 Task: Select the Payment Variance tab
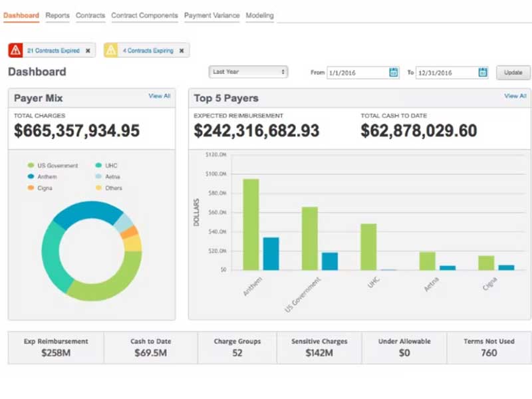coord(211,15)
